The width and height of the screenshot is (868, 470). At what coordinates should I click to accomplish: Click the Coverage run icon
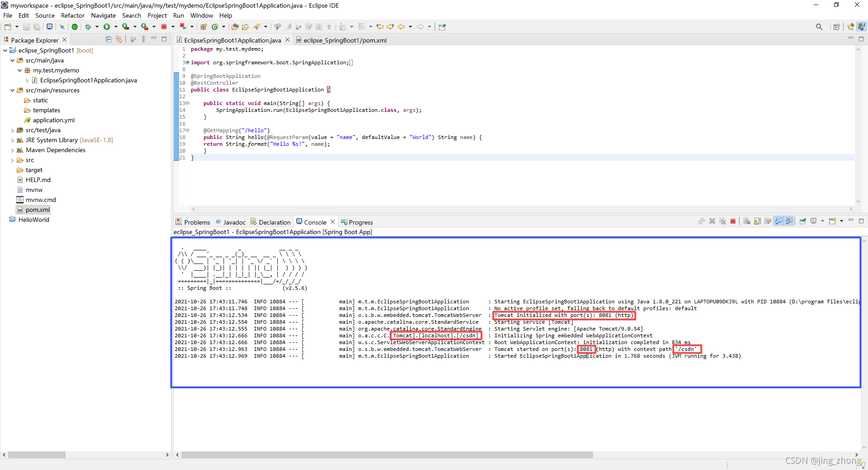(125, 27)
